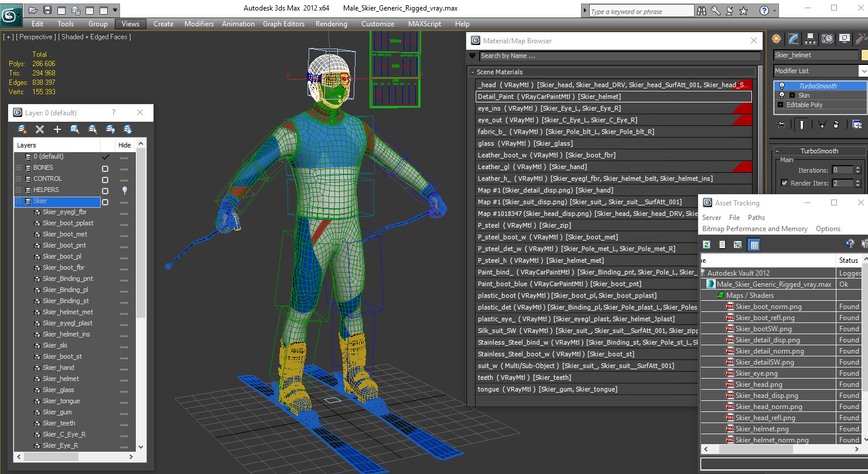Click the Refresh icon in Asset Tracking
This screenshot has height=474, width=868.
click(x=707, y=245)
